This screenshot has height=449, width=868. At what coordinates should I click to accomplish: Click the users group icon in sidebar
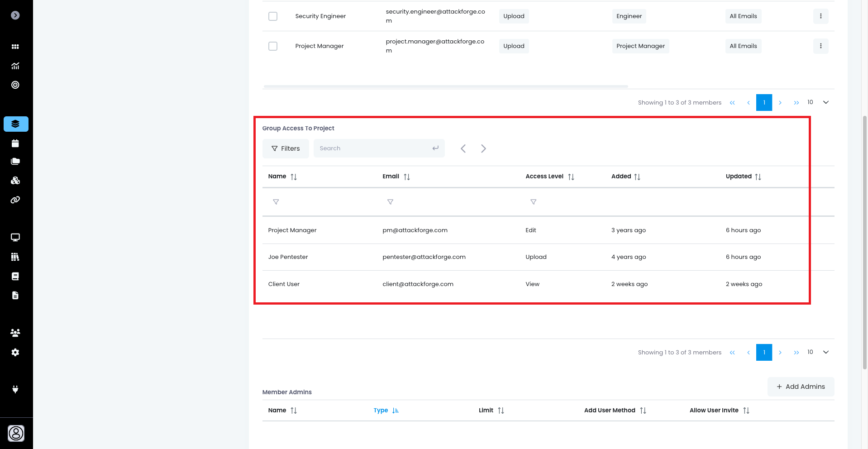(15, 333)
